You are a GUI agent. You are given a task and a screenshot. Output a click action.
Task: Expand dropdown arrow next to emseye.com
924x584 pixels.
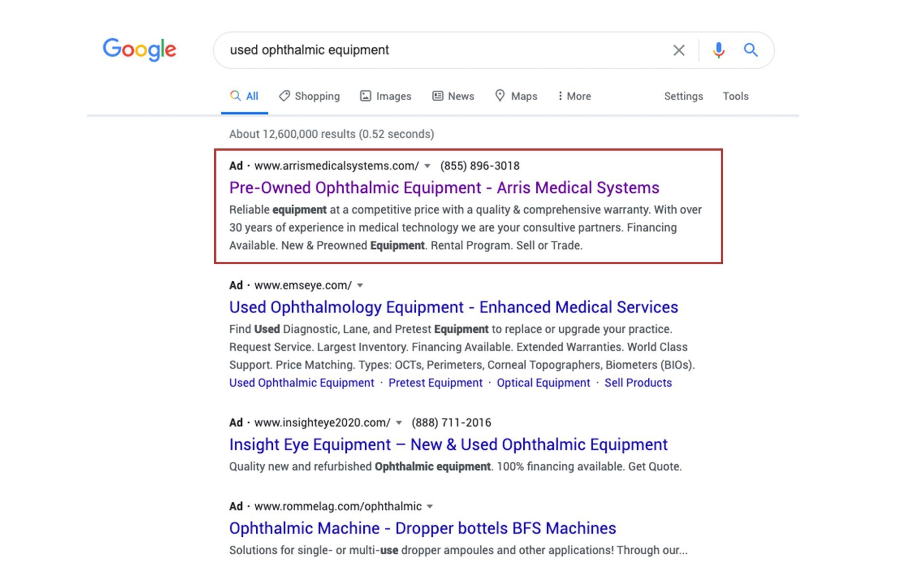[x=360, y=285]
